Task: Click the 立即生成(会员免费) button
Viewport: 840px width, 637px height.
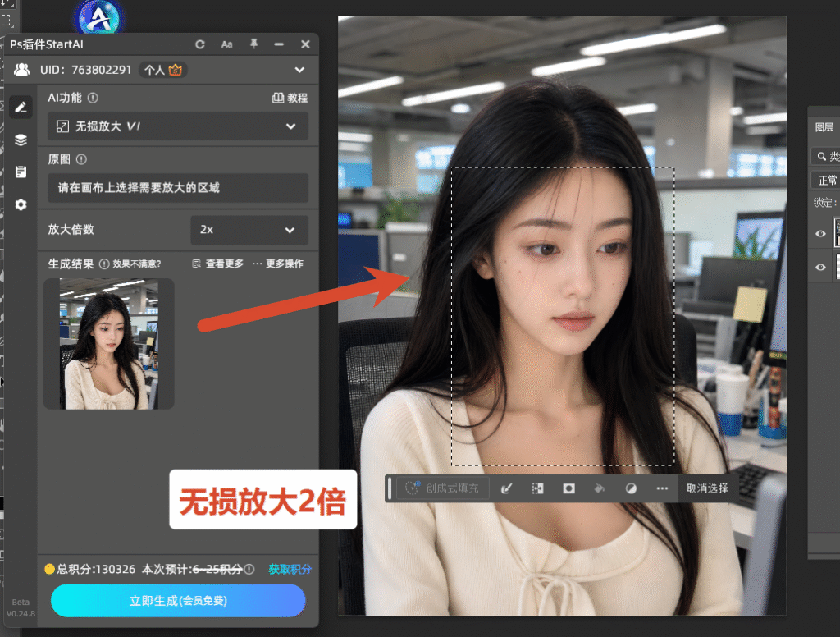Action: tap(178, 601)
